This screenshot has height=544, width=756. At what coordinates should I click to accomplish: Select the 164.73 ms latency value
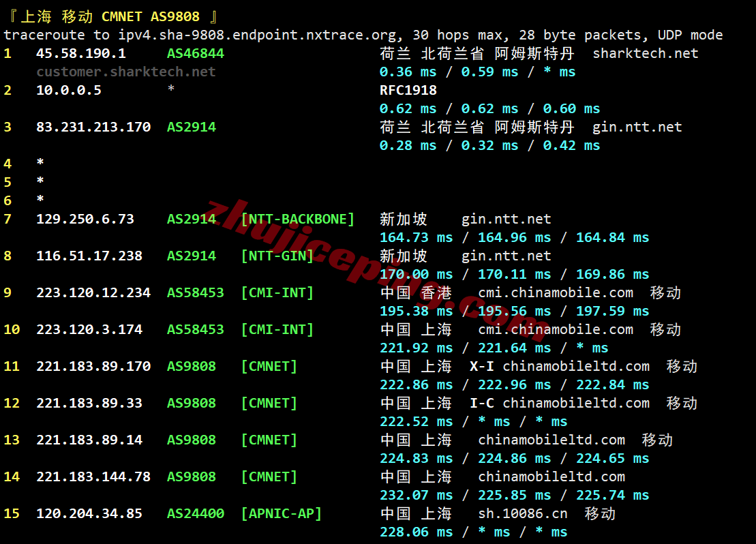[416, 238]
